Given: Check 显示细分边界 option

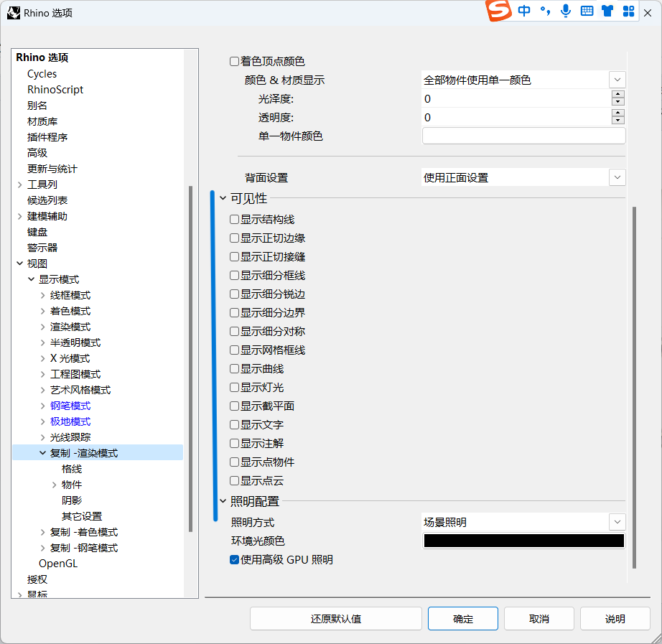Looking at the screenshot, I should pyautogui.click(x=234, y=312).
